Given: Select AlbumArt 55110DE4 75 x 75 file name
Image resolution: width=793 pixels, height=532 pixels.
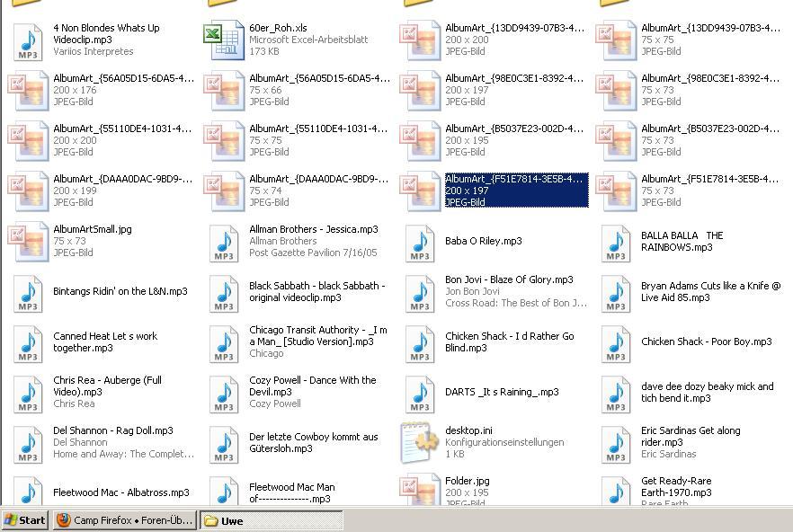Looking at the screenshot, I should (x=318, y=129).
